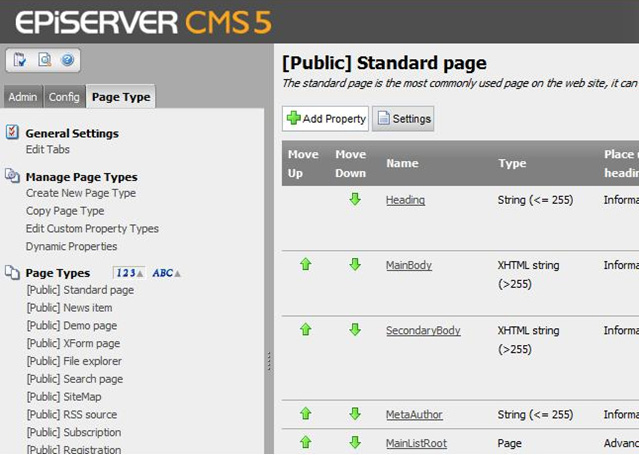
Task: Switch to the Config tab
Action: point(64,97)
